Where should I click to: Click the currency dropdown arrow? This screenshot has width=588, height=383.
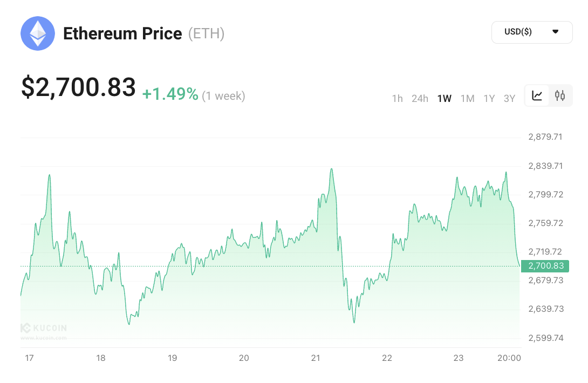[x=556, y=32]
